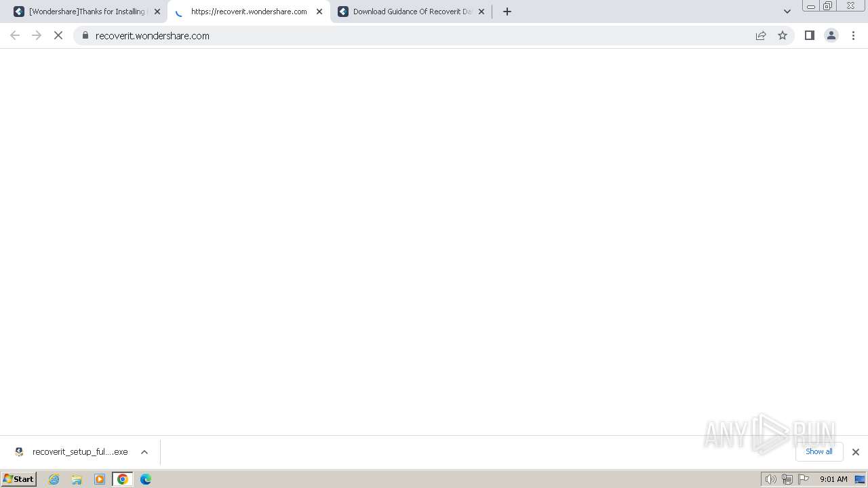Open volume control in system tray

pyautogui.click(x=771, y=479)
